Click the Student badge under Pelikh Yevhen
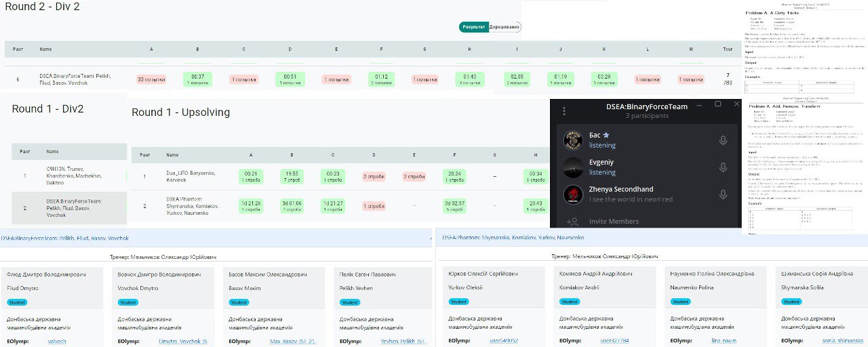The image size is (868, 347). tap(350, 302)
